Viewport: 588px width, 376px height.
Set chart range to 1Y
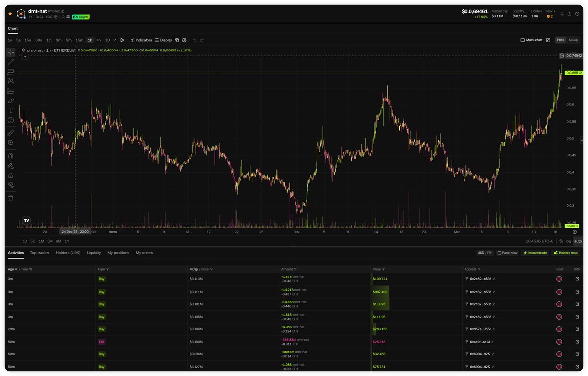click(x=67, y=241)
